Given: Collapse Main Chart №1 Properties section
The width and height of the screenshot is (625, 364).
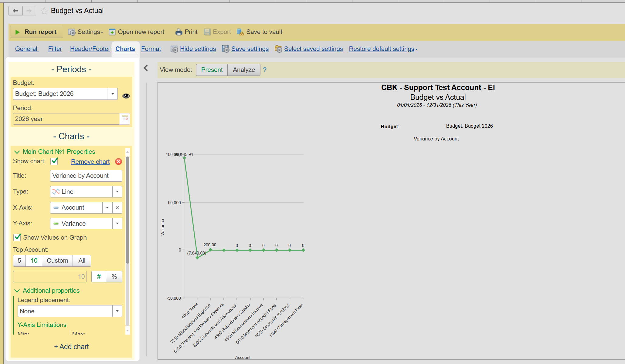Looking at the screenshot, I should tap(17, 152).
